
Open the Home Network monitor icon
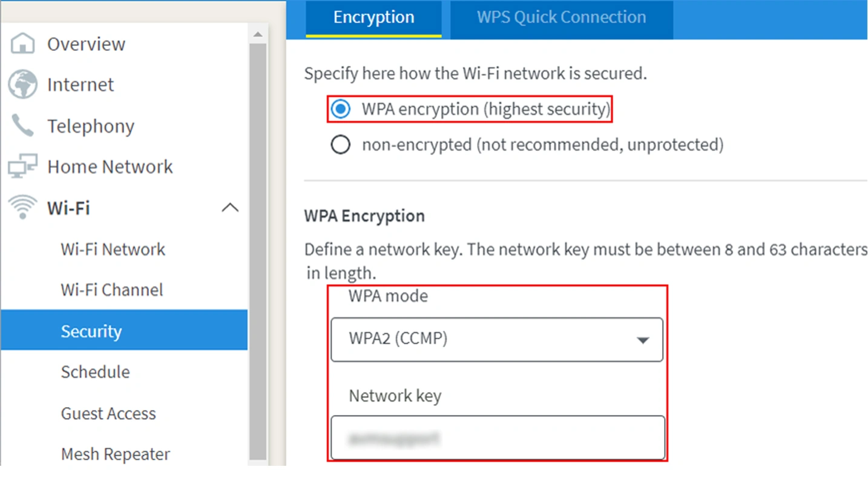click(23, 166)
